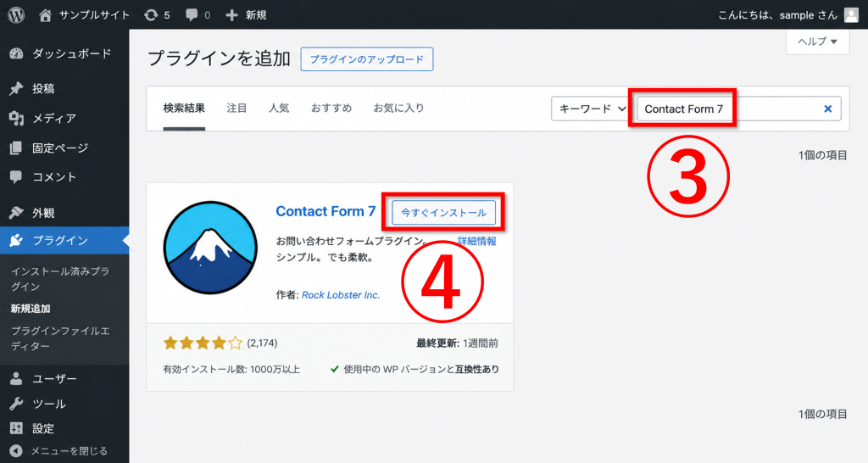Click the プラグイン plug icon
Viewport: 868px width, 463px height.
coord(17,240)
